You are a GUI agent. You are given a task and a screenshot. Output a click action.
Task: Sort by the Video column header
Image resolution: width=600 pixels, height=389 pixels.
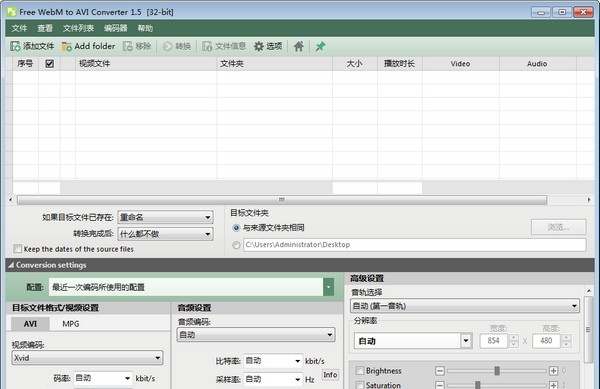click(460, 63)
